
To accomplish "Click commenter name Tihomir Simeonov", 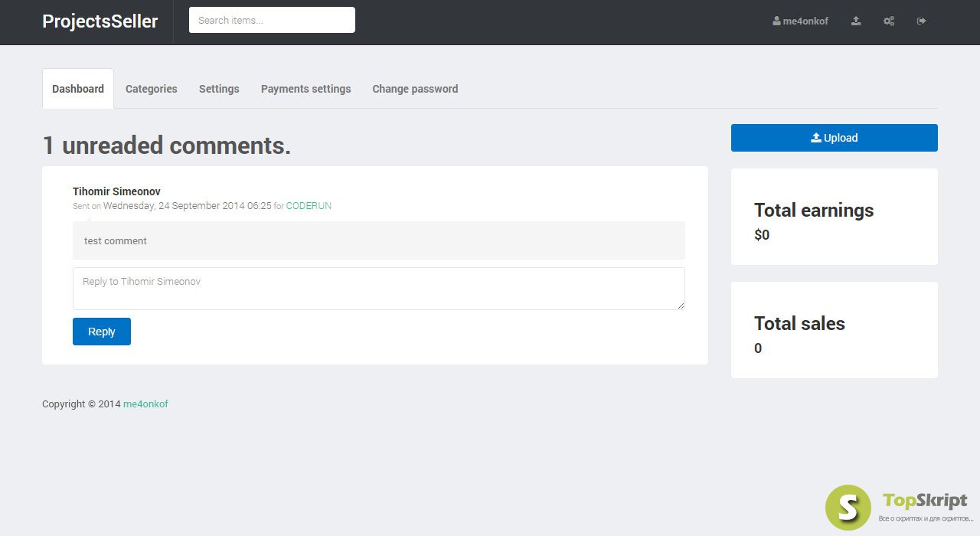I will [116, 191].
